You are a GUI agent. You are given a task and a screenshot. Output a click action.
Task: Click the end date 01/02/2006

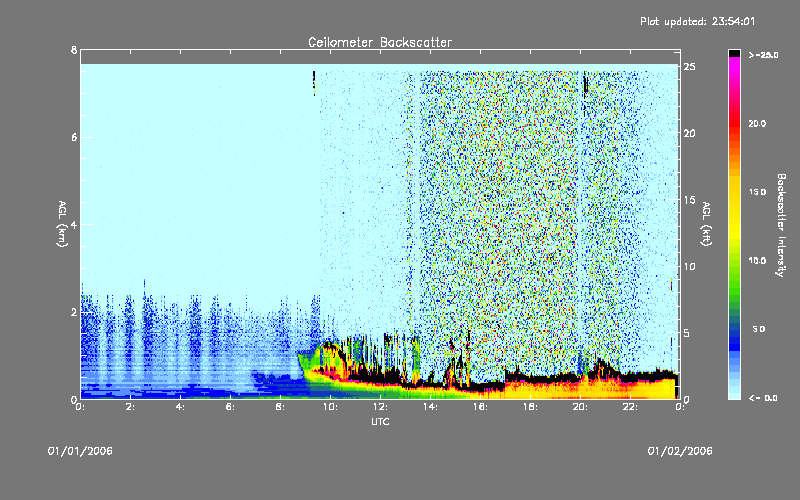point(680,451)
